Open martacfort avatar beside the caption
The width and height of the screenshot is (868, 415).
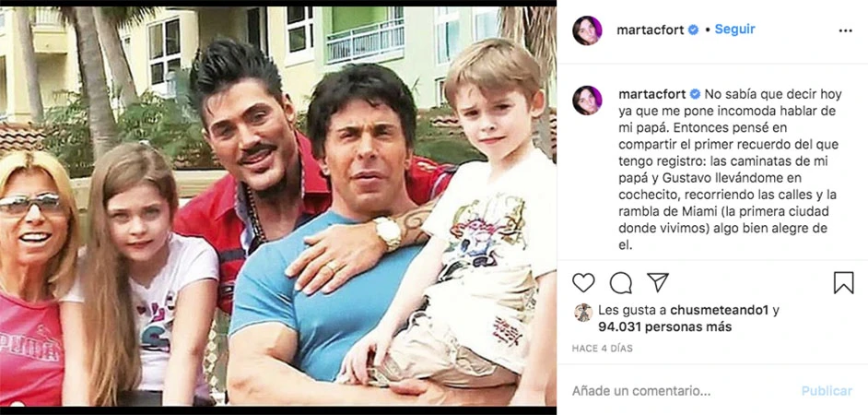(x=587, y=101)
